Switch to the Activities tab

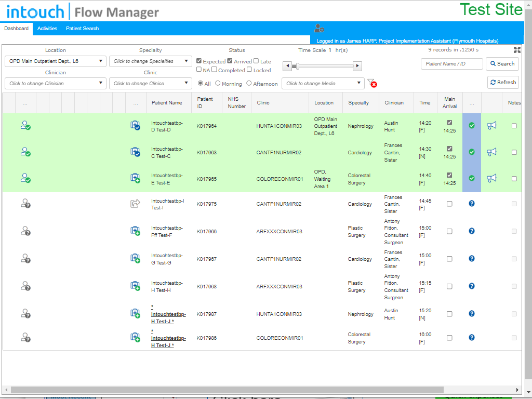tap(47, 29)
